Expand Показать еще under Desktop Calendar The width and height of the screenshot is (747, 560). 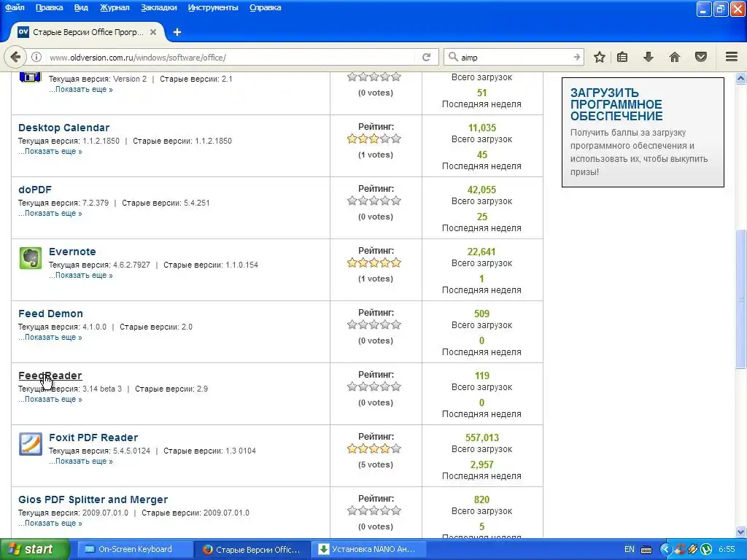pyautogui.click(x=50, y=152)
